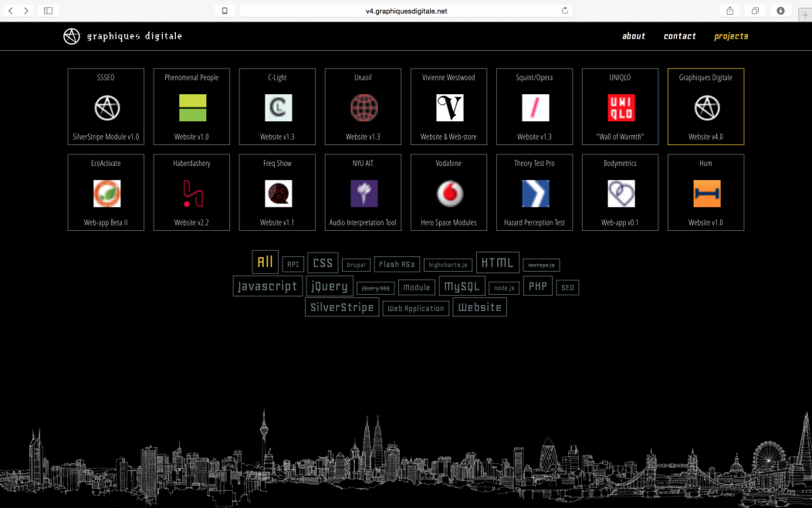Open Theory Test Pro chevron logo
Viewport: 812px width, 508px height.
point(536,194)
